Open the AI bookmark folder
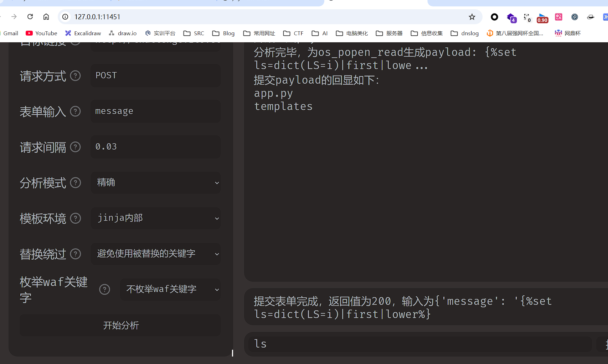This screenshot has width=608, height=364. click(x=320, y=33)
